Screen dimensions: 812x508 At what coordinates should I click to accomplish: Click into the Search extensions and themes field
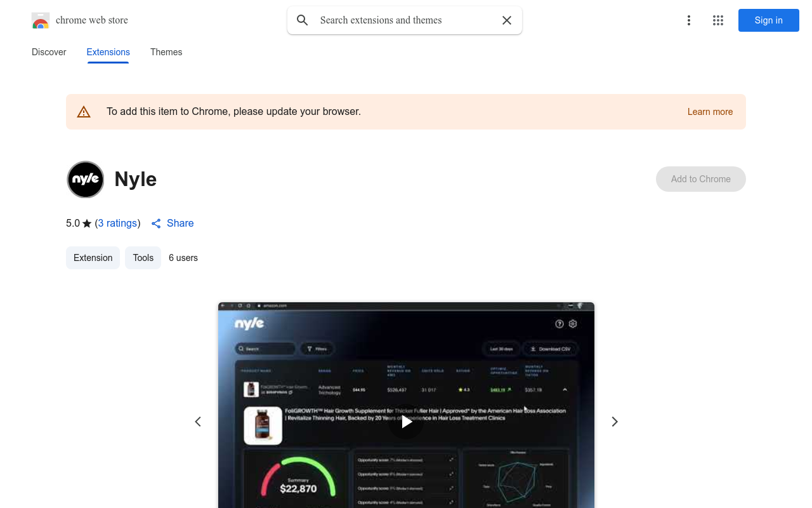tap(406, 20)
